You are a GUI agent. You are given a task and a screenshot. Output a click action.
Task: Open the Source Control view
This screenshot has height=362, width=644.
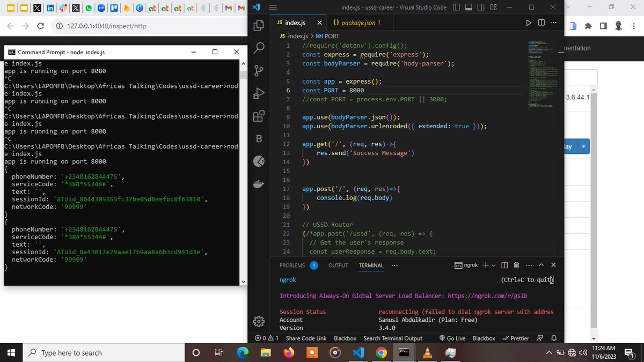(x=259, y=70)
